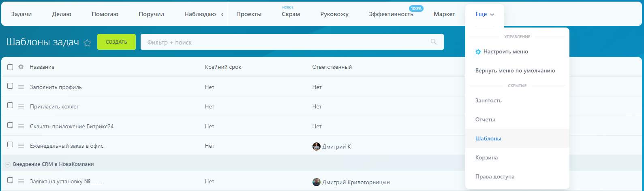The width and height of the screenshot is (644, 191).
Task: Open row menu for Скачать приложение Битрикс24
Action: [x=21, y=126]
